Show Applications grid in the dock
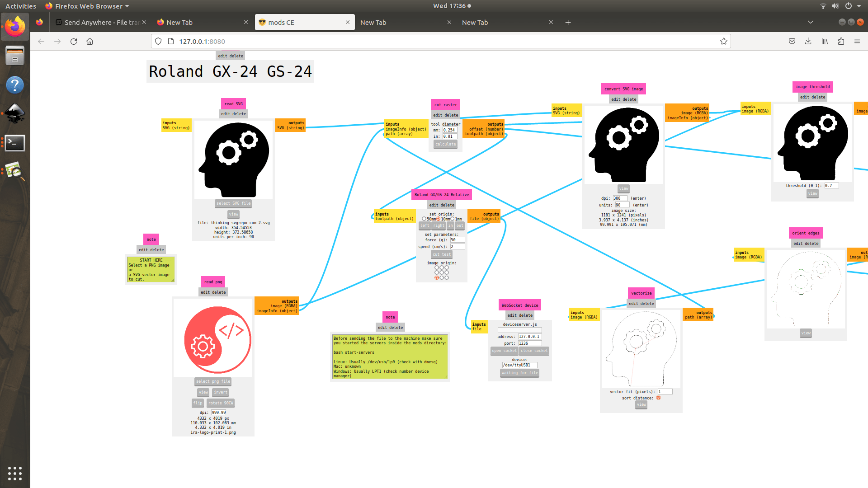This screenshot has width=868, height=488. coord(15,473)
